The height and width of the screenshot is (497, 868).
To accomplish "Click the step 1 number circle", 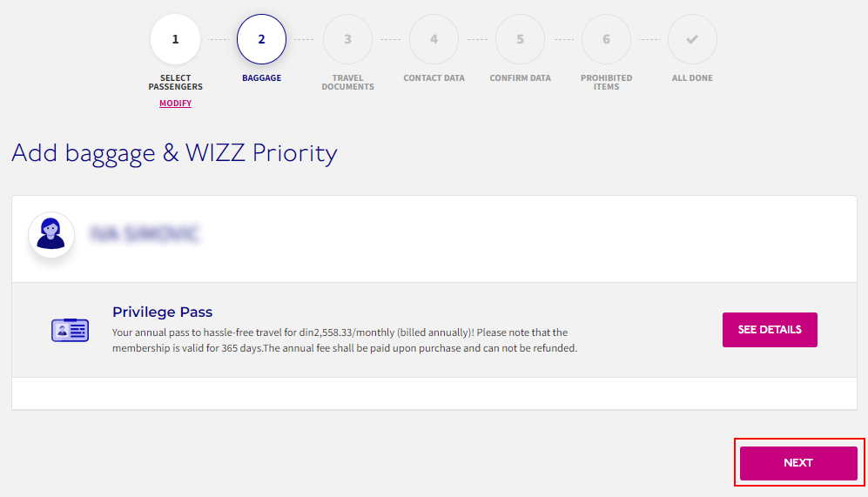I will coord(175,39).
